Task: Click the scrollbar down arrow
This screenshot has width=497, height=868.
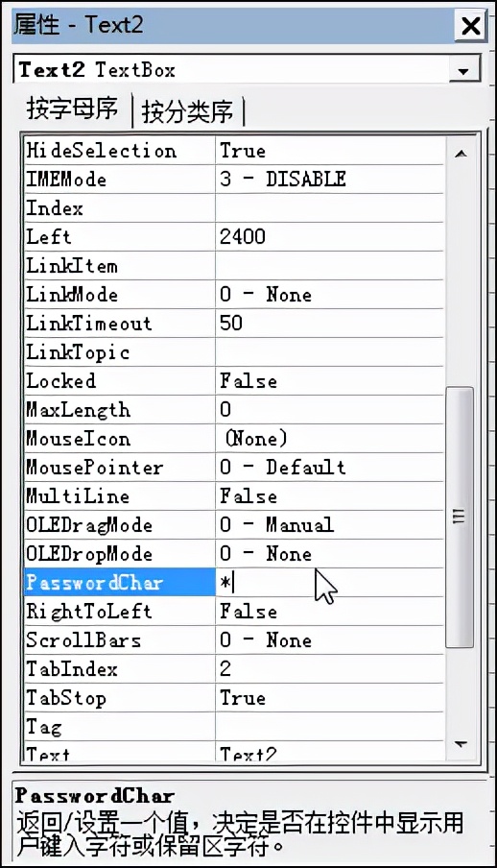Action: (461, 744)
